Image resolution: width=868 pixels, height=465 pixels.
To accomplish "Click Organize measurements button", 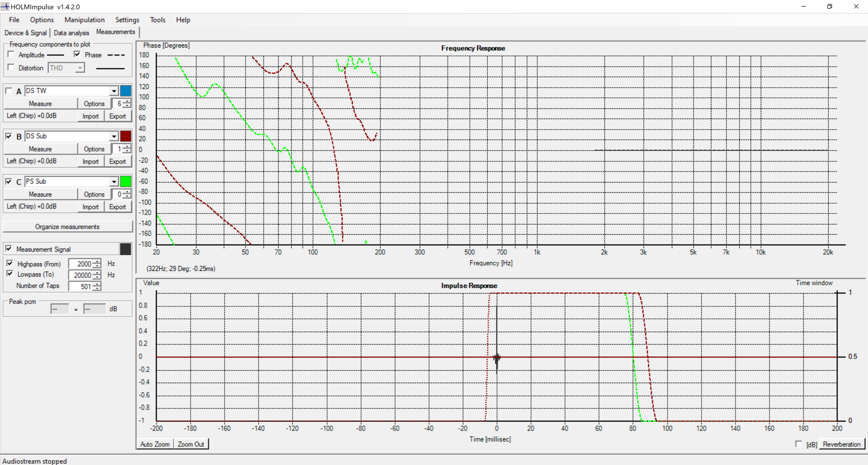I will pos(67,227).
